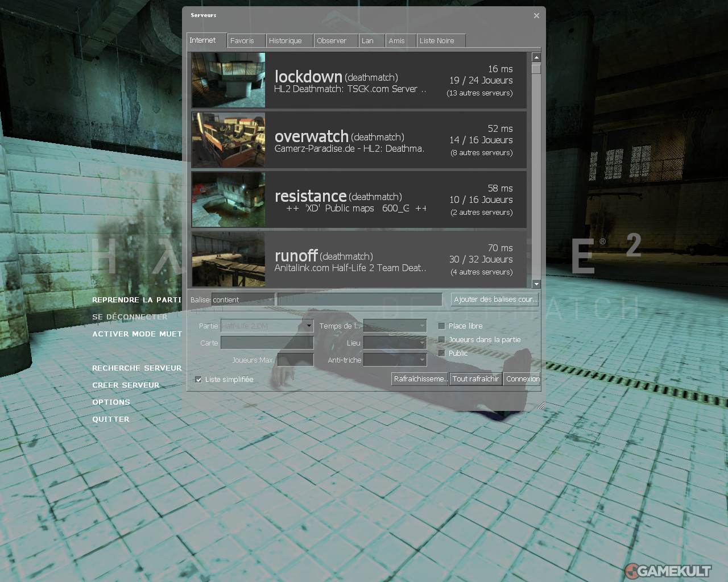
Task: Click Quitter in main menu
Action: click(111, 419)
